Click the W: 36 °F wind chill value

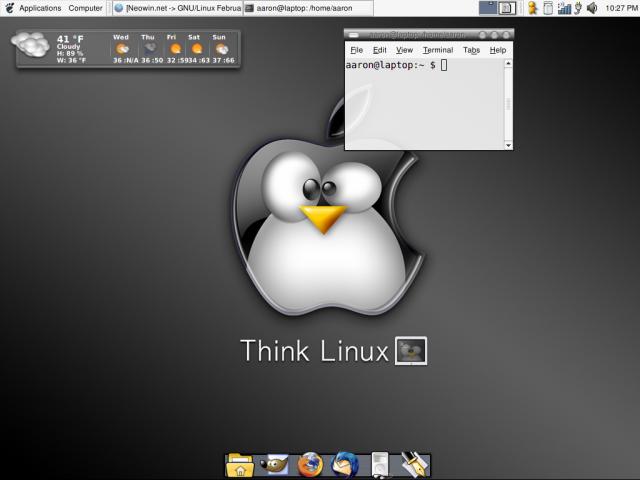tap(71, 60)
